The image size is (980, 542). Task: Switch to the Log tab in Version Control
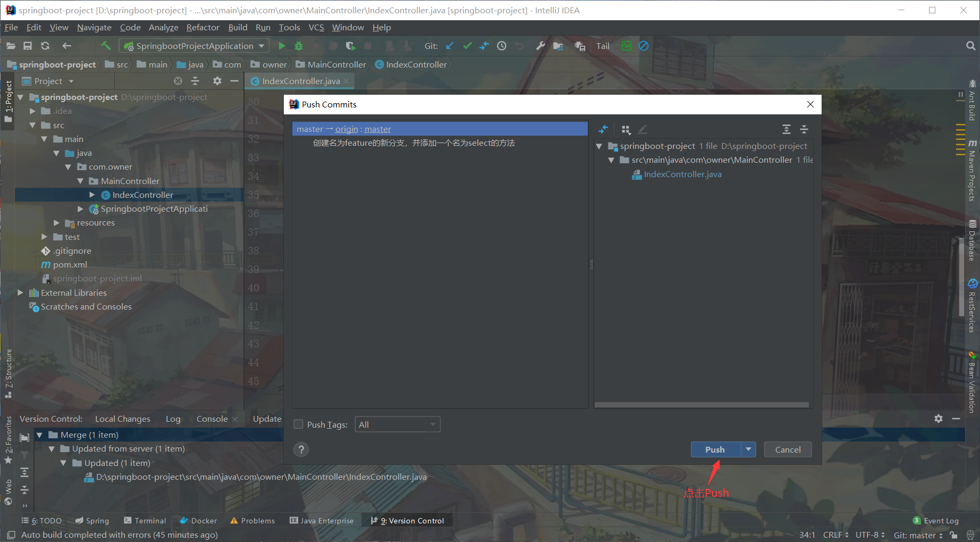pyautogui.click(x=173, y=419)
